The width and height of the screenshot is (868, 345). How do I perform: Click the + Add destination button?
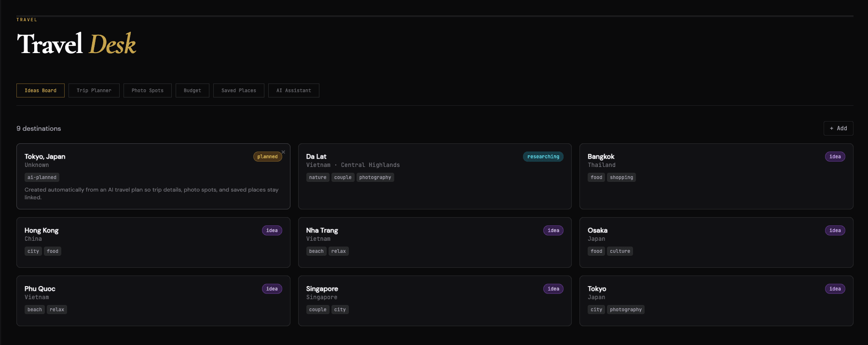click(839, 128)
